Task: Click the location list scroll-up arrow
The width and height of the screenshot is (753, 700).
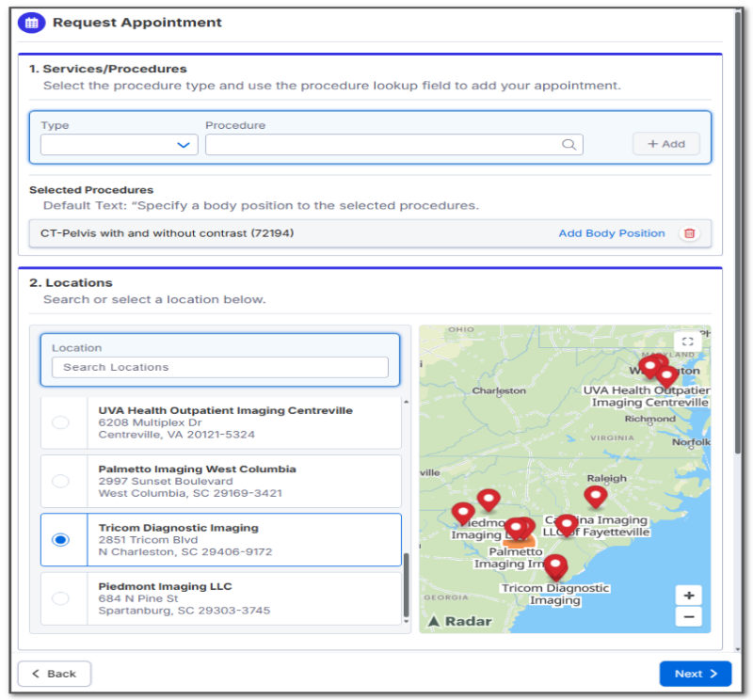Action: point(407,402)
